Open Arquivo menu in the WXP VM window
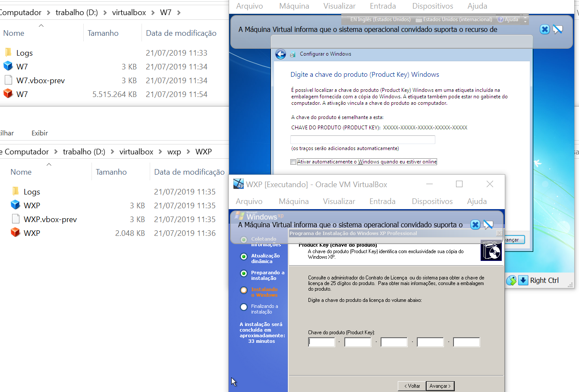Screen dimensions: 579x392 tap(249, 201)
